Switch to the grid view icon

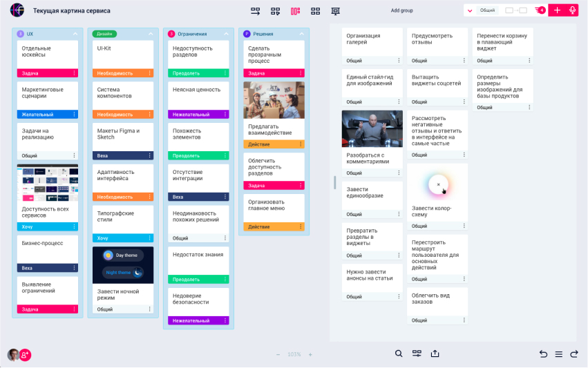coord(315,11)
